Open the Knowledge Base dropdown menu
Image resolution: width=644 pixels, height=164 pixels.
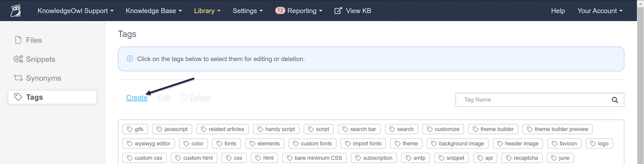pyautogui.click(x=154, y=11)
